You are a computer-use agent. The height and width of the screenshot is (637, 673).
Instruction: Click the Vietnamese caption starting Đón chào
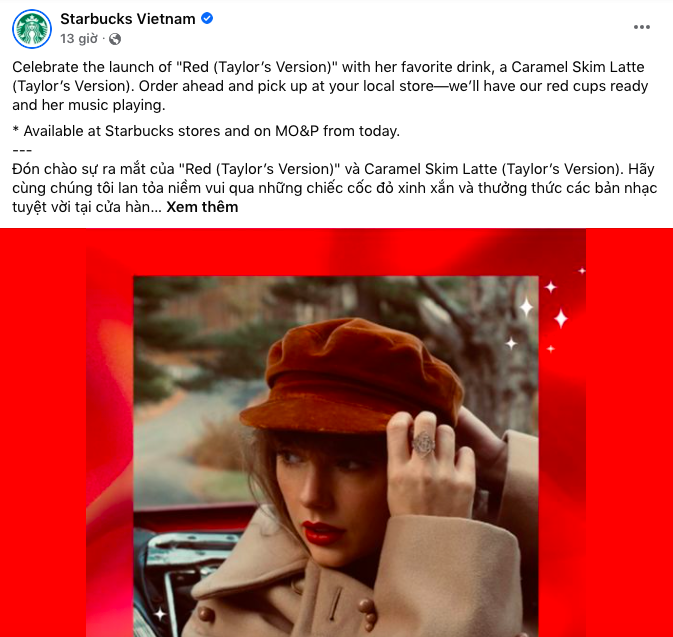(334, 188)
